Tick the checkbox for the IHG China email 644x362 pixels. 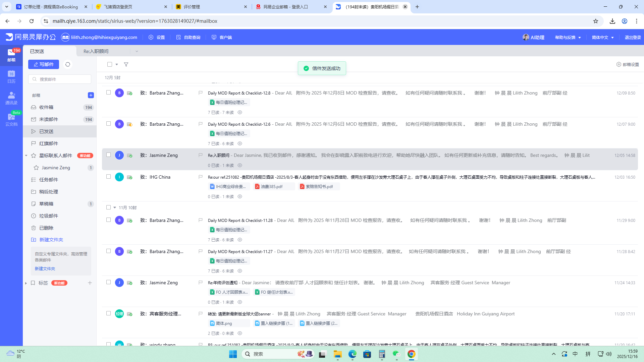tap(108, 177)
